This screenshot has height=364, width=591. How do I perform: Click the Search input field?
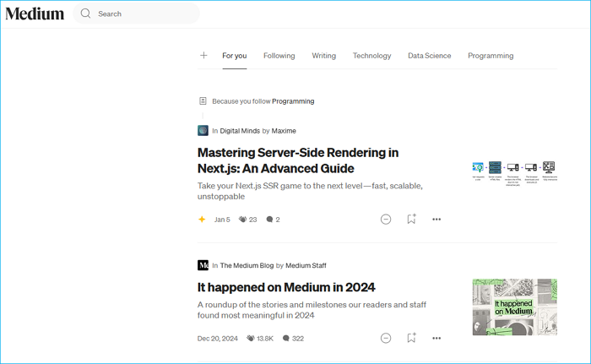tap(144, 14)
